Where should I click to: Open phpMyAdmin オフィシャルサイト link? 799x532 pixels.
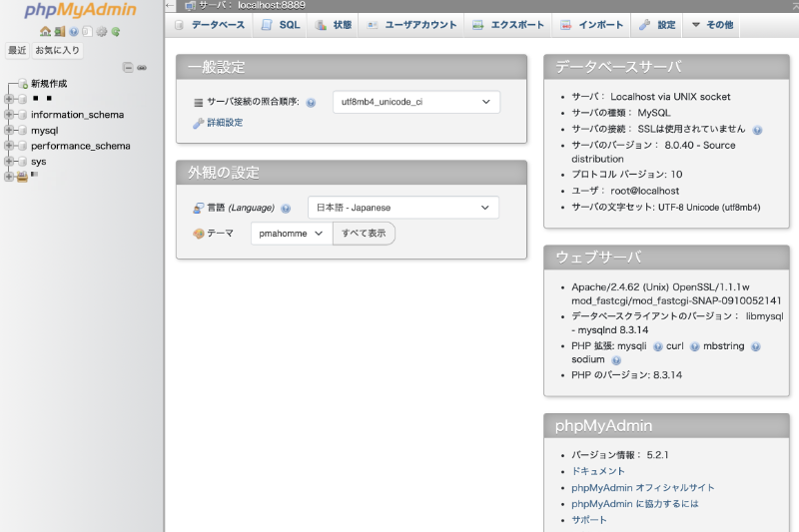tap(642, 487)
